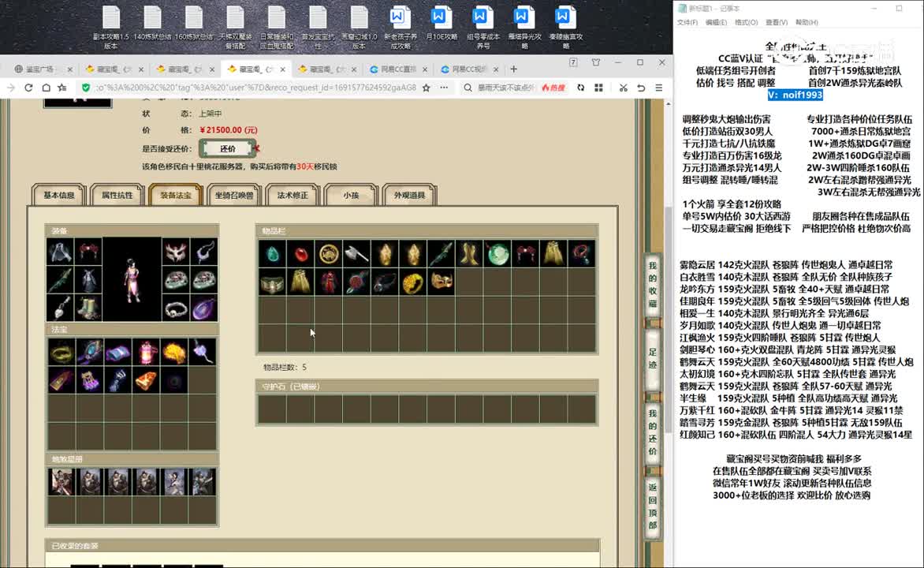Click the blue scroll magic treasure
The width and height of the screenshot is (924, 568).
point(117,352)
